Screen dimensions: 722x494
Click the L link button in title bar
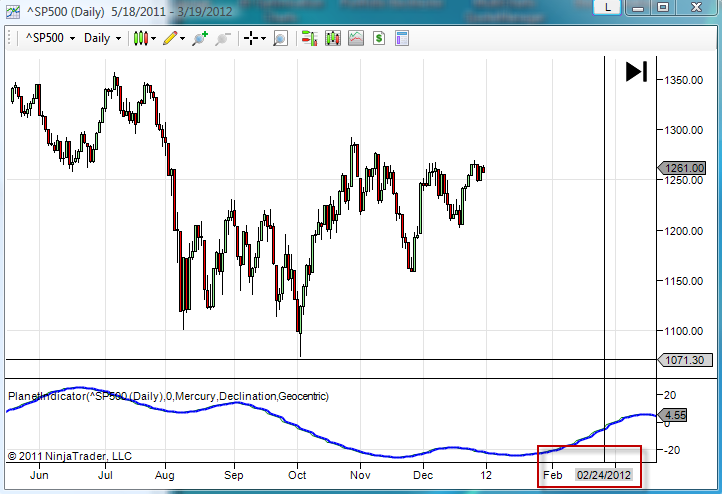tap(607, 7)
